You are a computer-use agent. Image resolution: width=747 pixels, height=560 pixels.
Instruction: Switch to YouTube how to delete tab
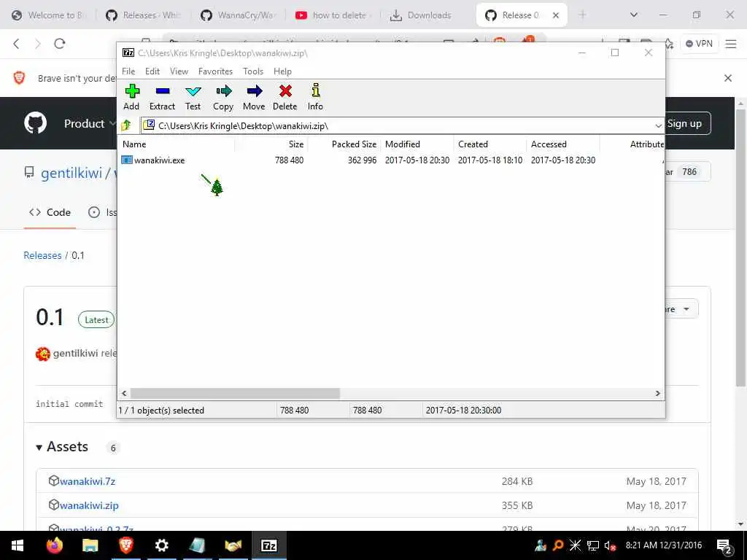coord(333,15)
